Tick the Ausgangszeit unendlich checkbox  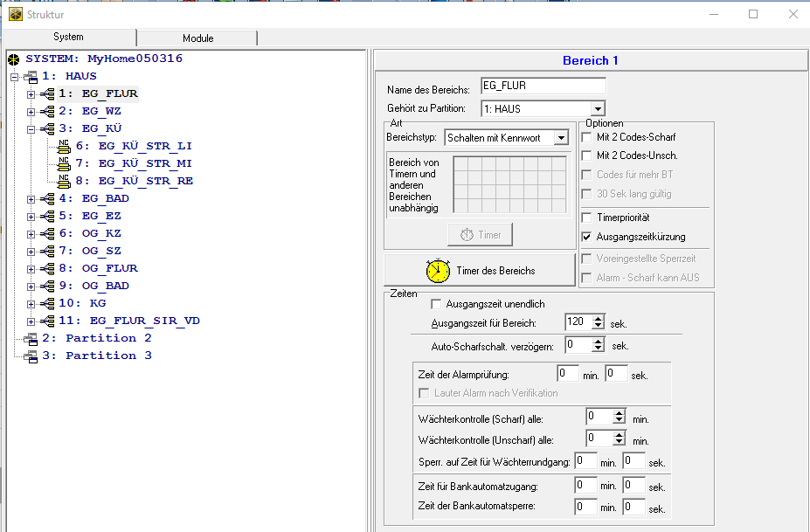click(436, 304)
